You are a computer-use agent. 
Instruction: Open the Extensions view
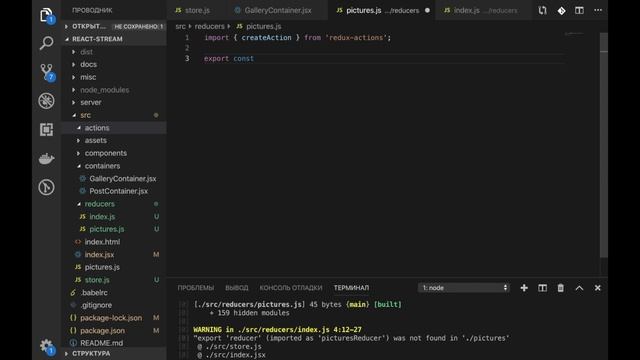point(47,129)
